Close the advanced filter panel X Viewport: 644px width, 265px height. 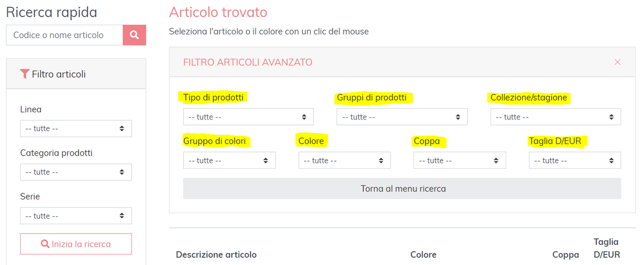617,62
